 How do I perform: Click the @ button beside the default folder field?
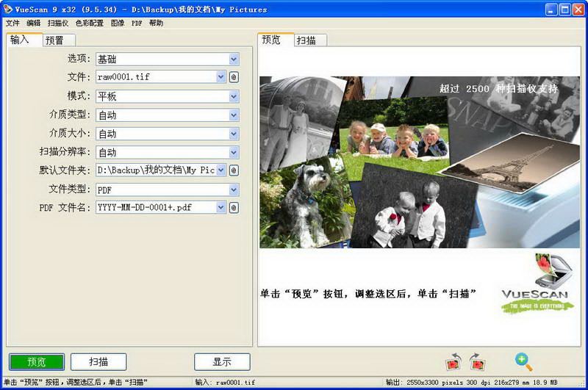pyautogui.click(x=234, y=170)
